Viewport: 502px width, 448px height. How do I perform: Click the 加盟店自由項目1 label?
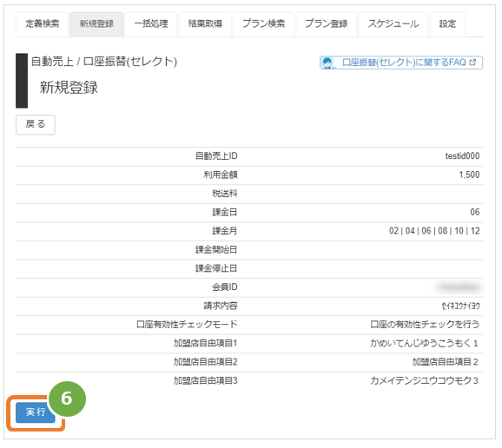205,344
